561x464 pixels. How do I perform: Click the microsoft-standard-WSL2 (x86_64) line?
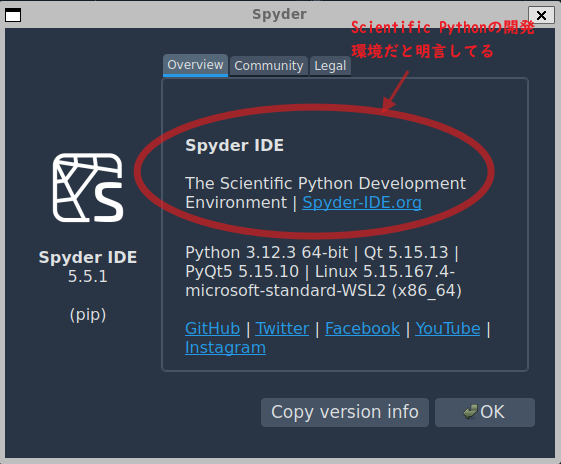pyautogui.click(x=323, y=290)
